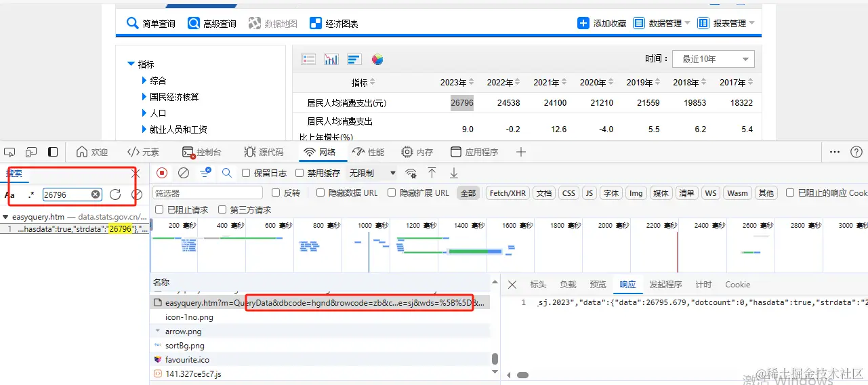This screenshot has width=868, height=385.
Task: Toggle the DevTools dock sidebar icon
Action: click(53, 152)
